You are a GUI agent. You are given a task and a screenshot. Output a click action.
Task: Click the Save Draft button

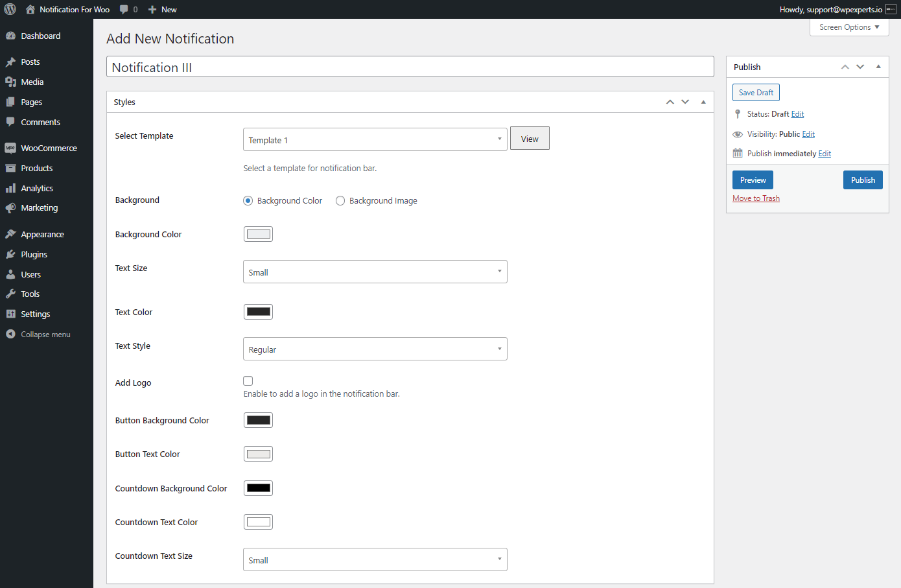[x=756, y=93]
